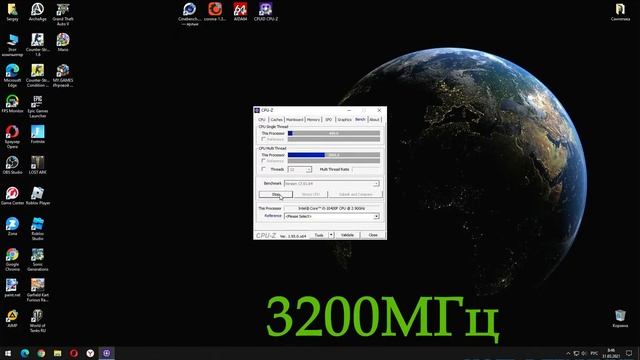Click the Validate button
Screen dimensions: 640x360
[x=347, y=235]
